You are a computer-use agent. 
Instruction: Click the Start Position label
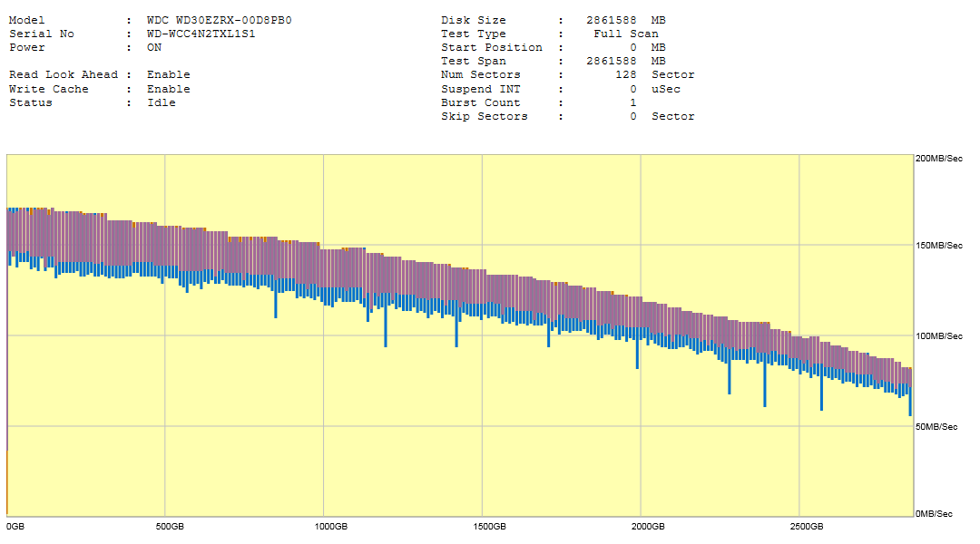(492, 47)
